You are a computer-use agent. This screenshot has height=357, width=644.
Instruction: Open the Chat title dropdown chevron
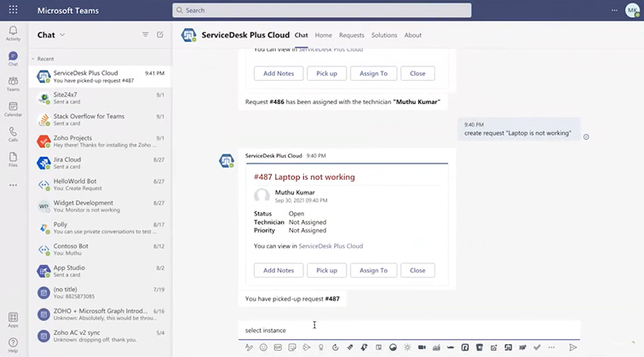click(62, 35)
